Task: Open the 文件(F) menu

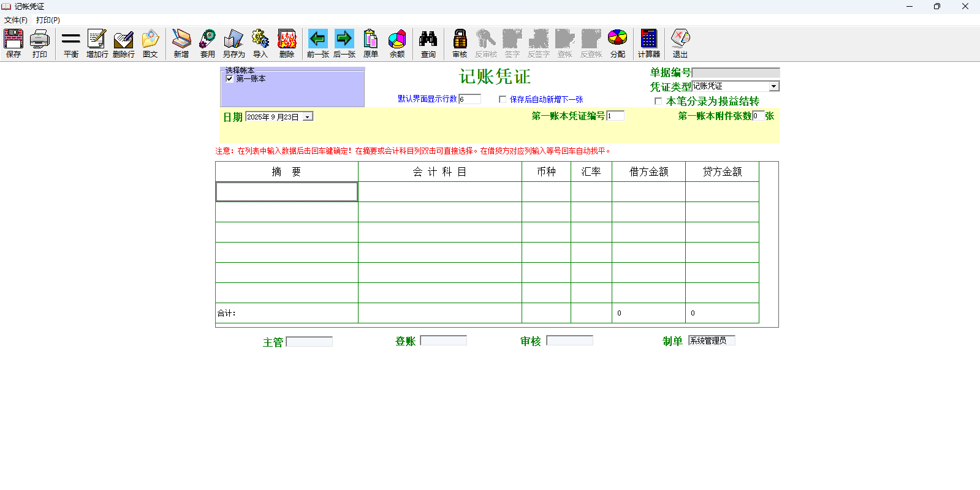Action: click(15, 20)
